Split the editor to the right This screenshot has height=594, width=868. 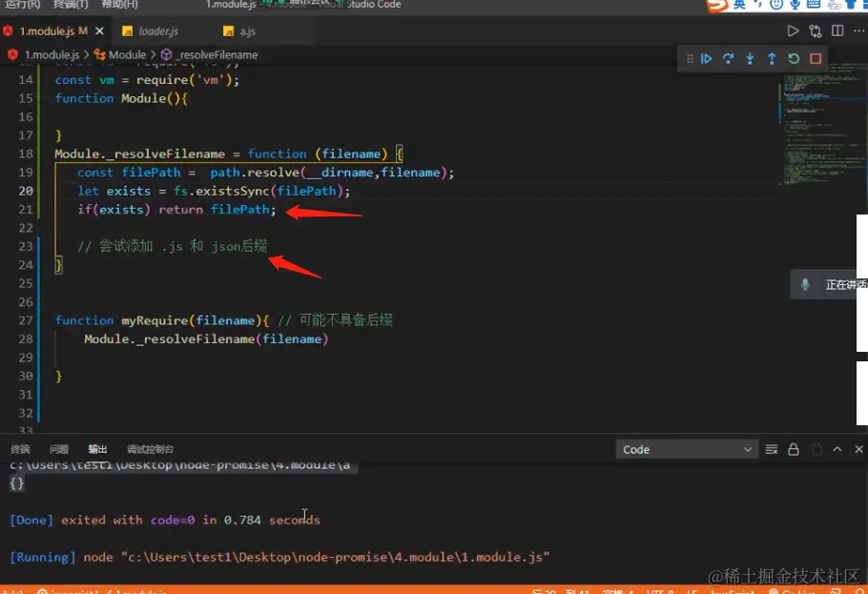point(837,31)
